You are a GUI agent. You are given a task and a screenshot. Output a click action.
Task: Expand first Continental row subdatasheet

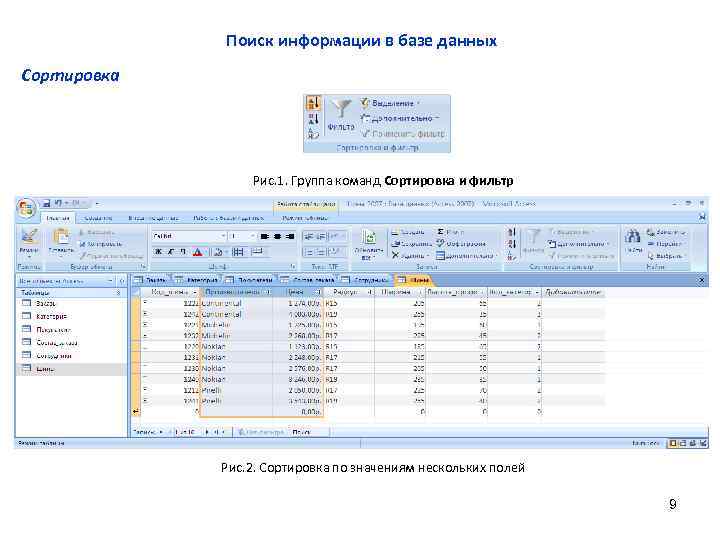(x=145, y=303)
